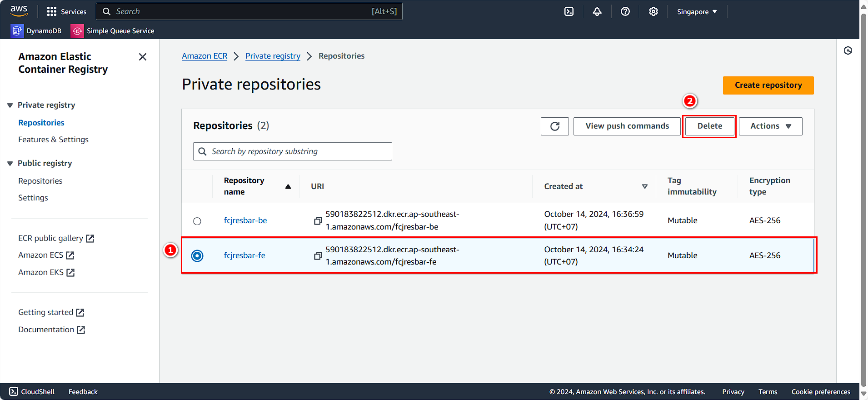Viewport: 868px width, 400px height.
Task: Open the right-side info panel icon
Action: point(848,50)
